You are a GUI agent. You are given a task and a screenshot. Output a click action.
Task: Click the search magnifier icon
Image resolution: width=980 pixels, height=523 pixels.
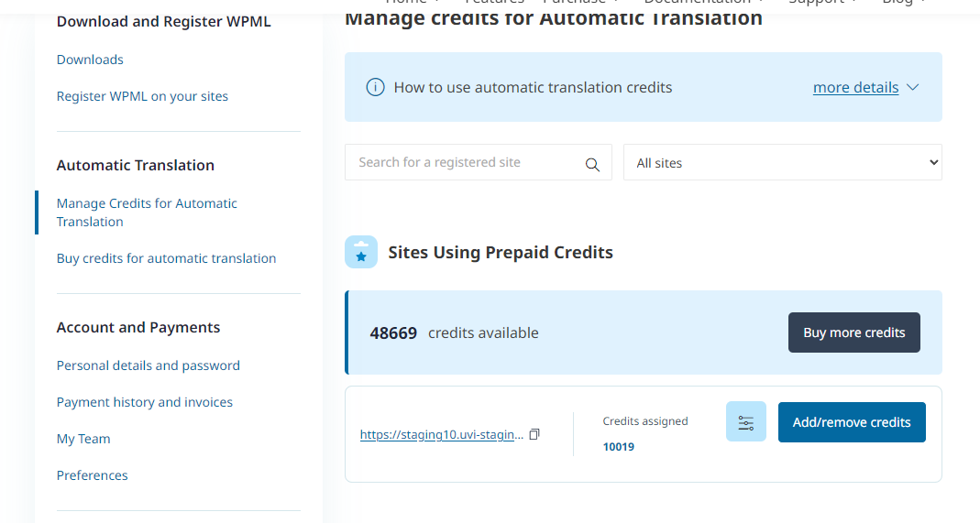(x=592, y=165)
